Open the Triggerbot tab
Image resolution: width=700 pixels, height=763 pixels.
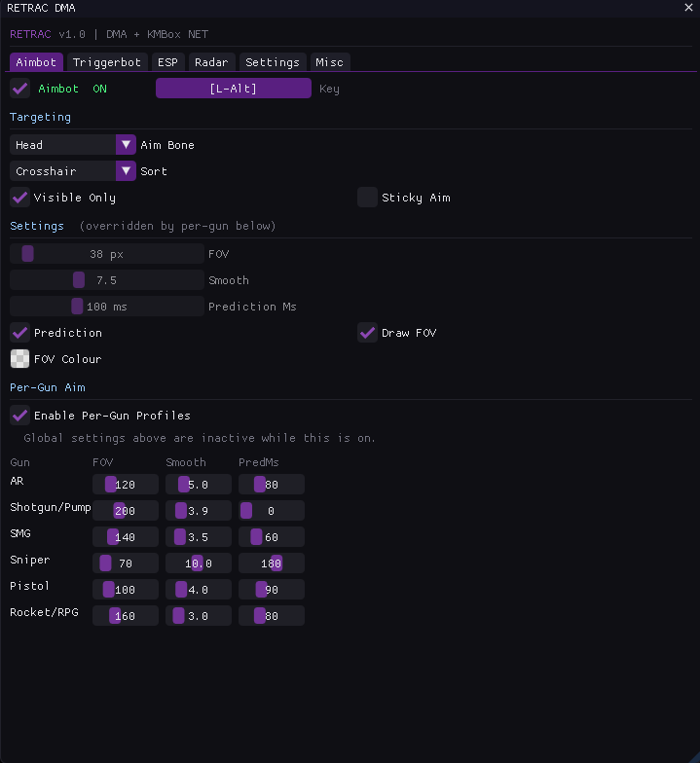click(x=107, y=62)
